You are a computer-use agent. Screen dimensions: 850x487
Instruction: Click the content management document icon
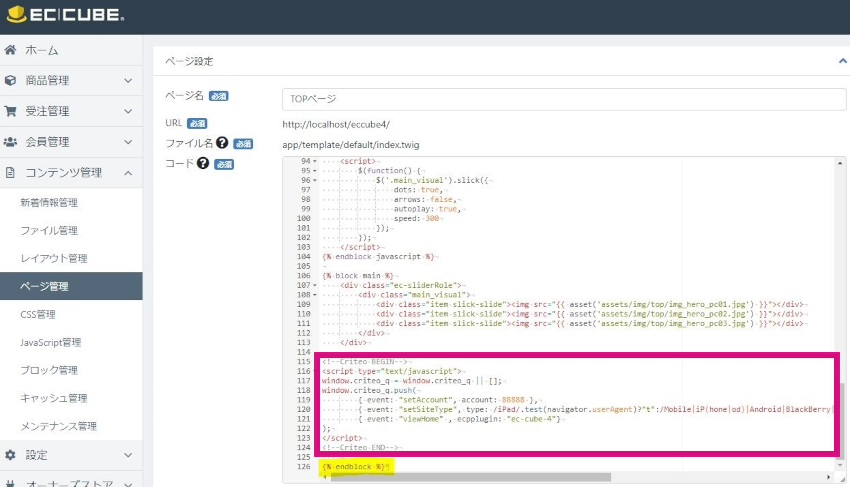[x=10, y=172]
